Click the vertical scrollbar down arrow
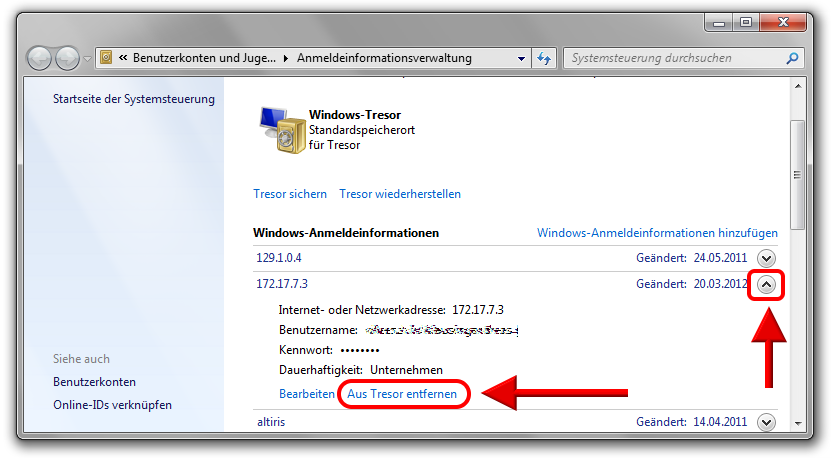The width and height of the screenshot is (835, 458). click(797, 425)
